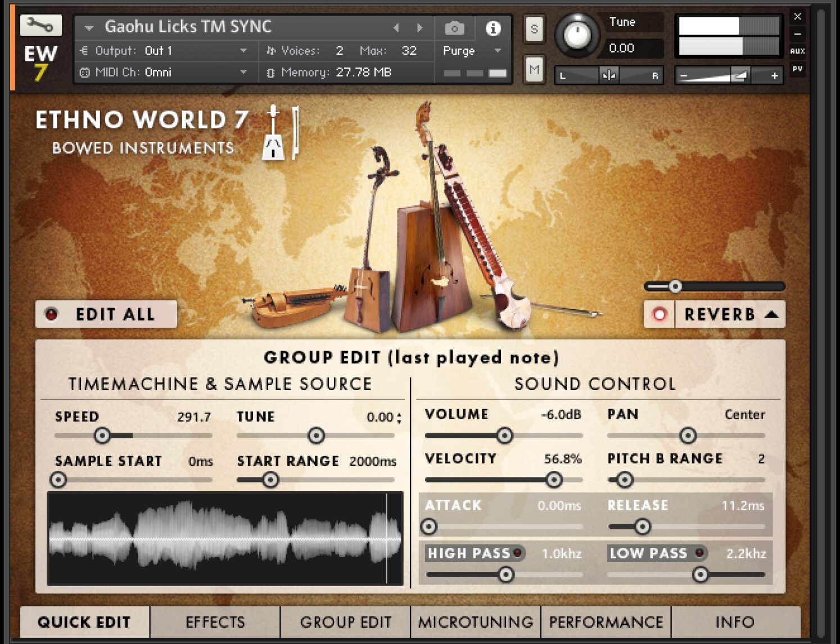
Task: Switch to the GROUP EDIT tab
Action: click(346, 622)
